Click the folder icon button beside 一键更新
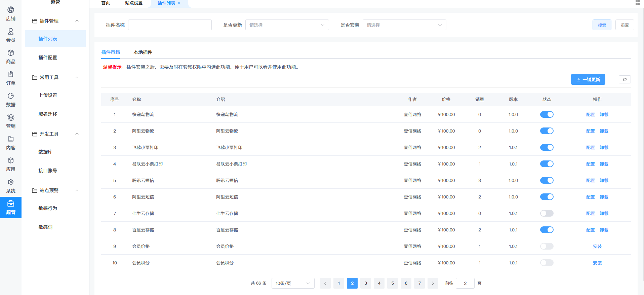The image size is (644, 295). (x=625, y=79)
